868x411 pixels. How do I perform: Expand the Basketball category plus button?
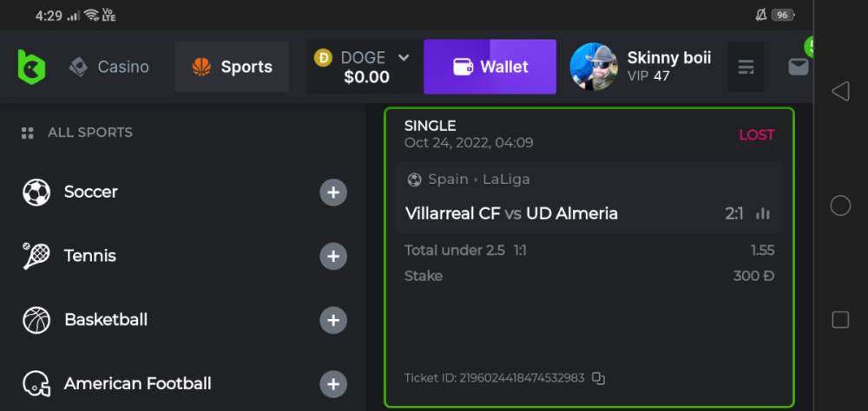point(333,320)
